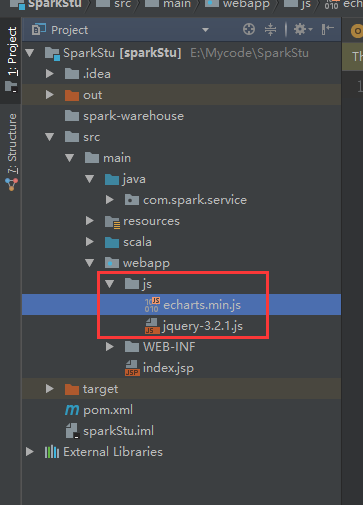
Task: Select the spark-warehouse folder
Action: click(133, 116)
